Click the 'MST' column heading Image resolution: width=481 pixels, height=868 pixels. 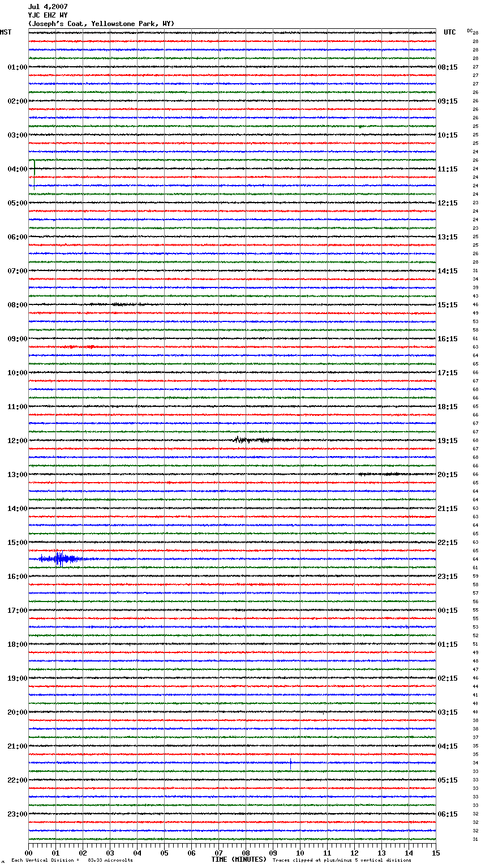[x=6, y=32]
